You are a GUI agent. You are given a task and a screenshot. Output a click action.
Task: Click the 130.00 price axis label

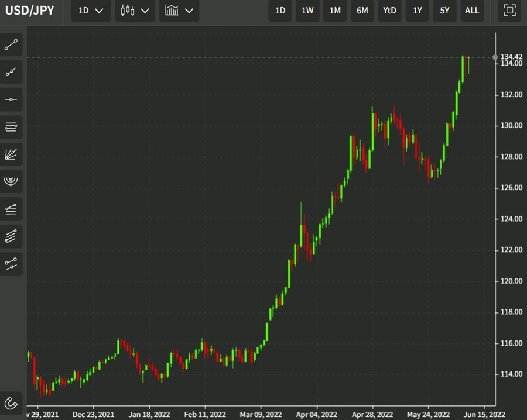pos(512,126)
